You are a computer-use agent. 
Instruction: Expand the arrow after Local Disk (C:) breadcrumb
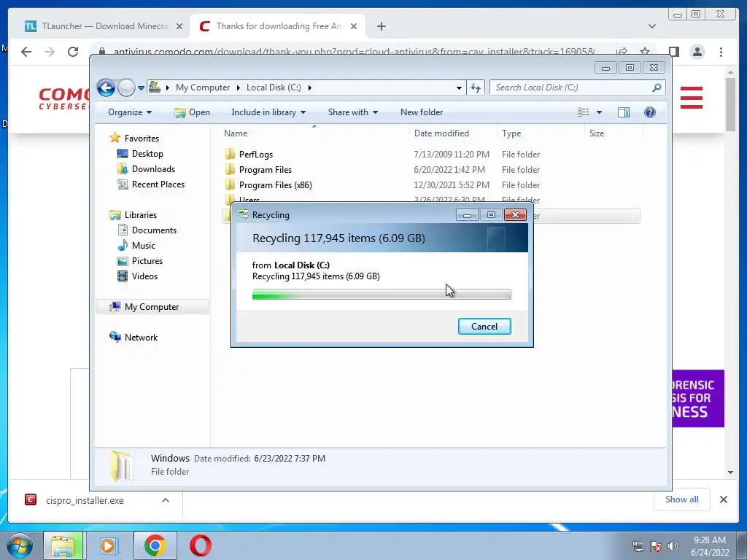pos(309,87)
